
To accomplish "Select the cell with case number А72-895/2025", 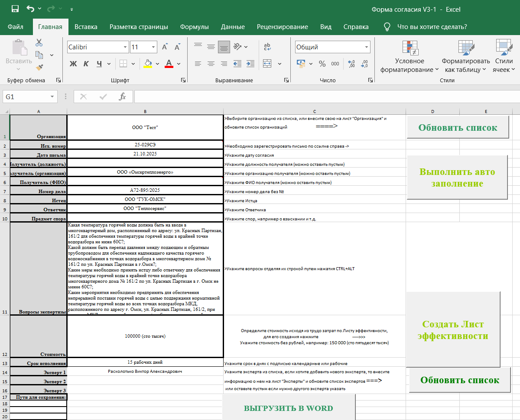I will tap(145, 191).
